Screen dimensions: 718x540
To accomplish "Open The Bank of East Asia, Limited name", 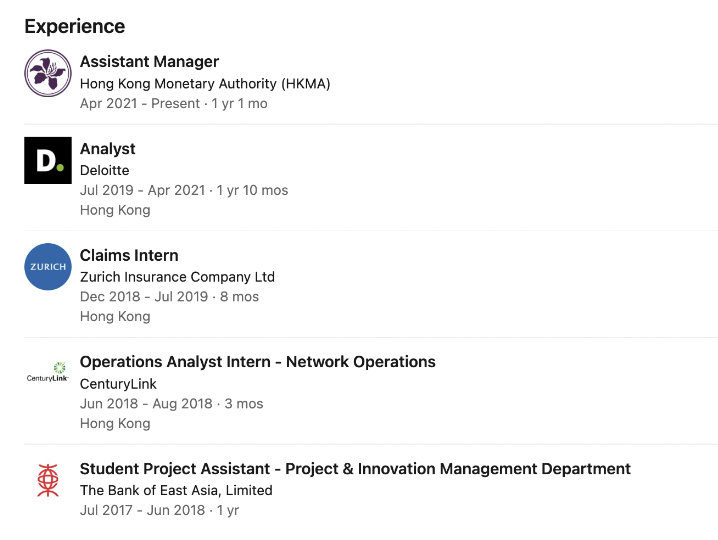I will pos(176,491).
